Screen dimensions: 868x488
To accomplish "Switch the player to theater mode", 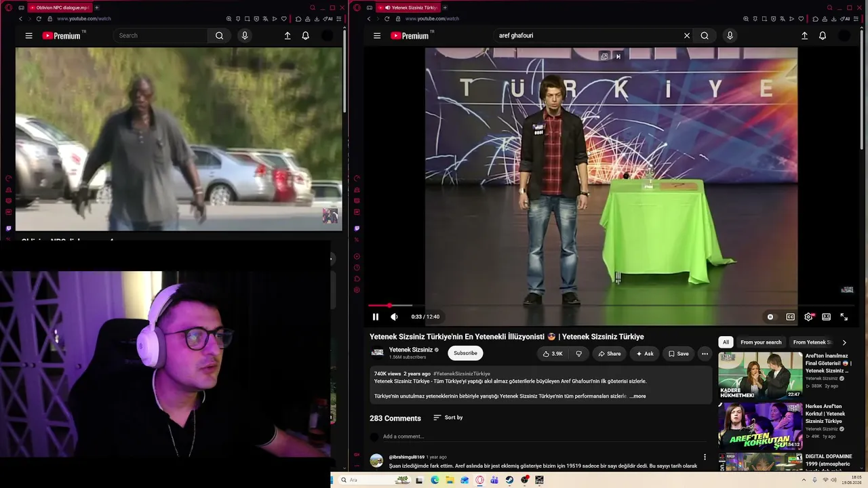I will coord(826,317).
